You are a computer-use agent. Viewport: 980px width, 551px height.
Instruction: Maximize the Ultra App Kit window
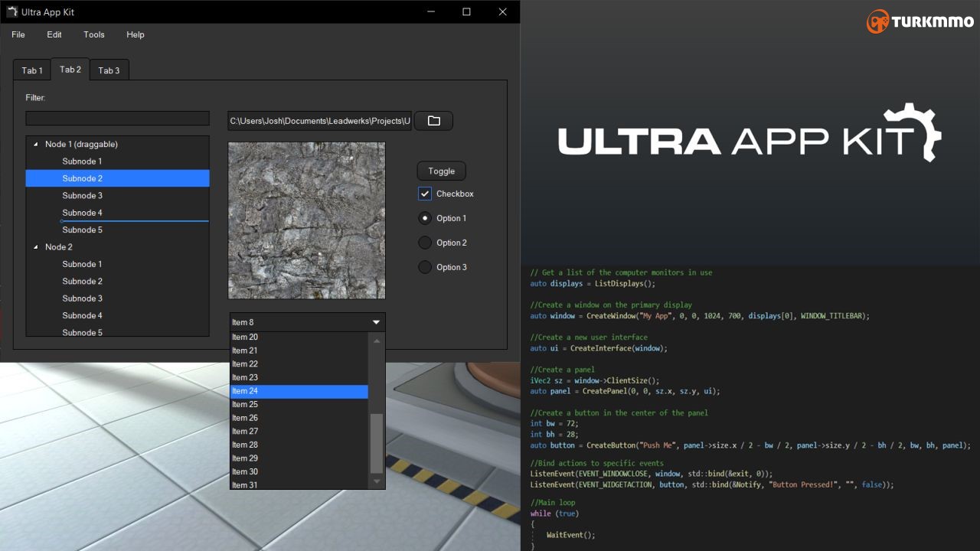pyautogui.click(x=466, y=11)
